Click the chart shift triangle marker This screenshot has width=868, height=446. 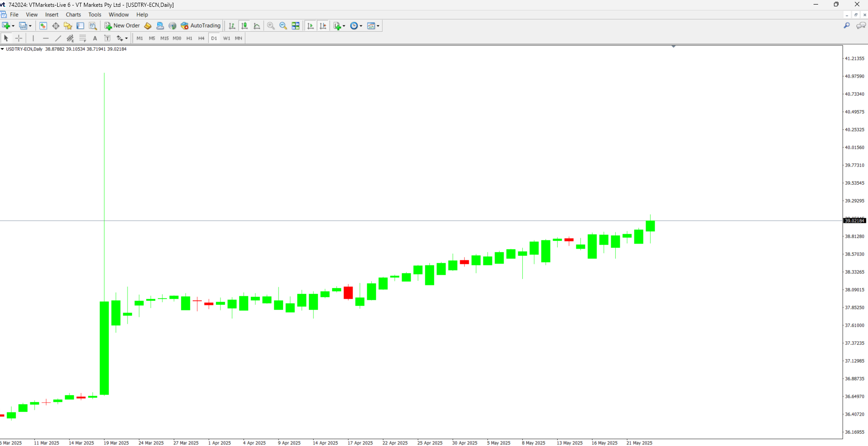click(673, 46)
